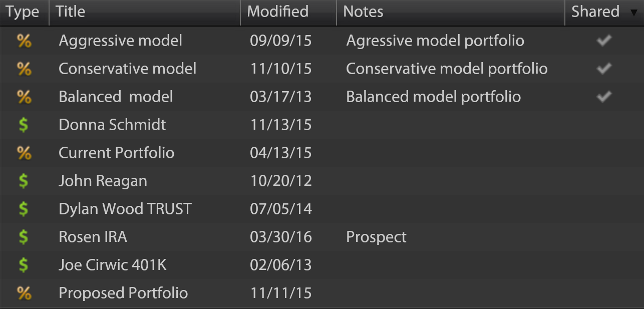Viewport: 644px width, 309px height.
Task: Click the dollar icon for Rosen IRA
Action: pyautogui.click(x=23, y=237)
